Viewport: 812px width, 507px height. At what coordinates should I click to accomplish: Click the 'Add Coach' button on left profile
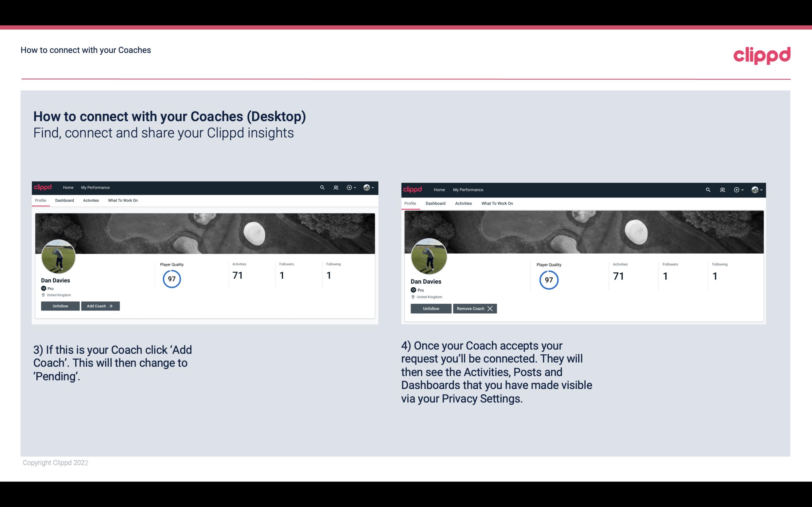[x=99, y=306]
